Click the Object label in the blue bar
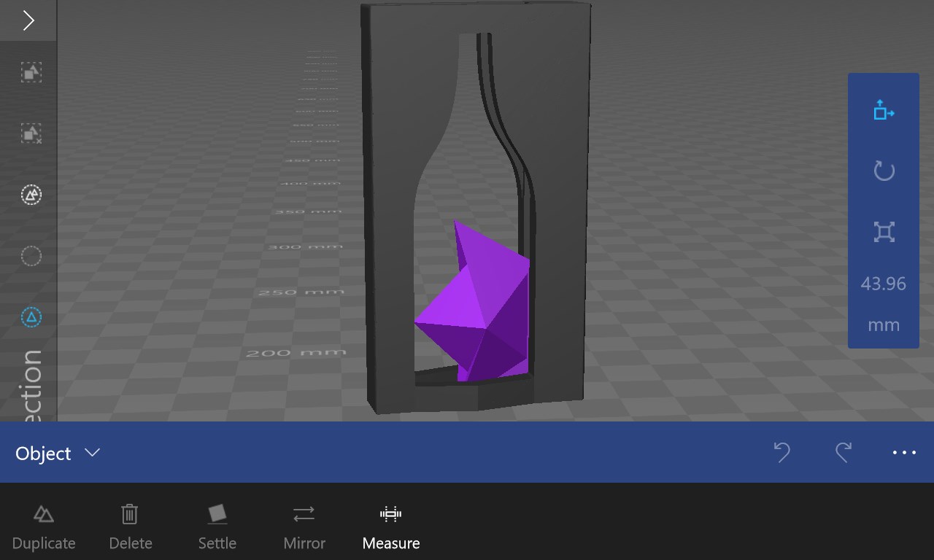The image size is (934, 560). click(42, 453)
